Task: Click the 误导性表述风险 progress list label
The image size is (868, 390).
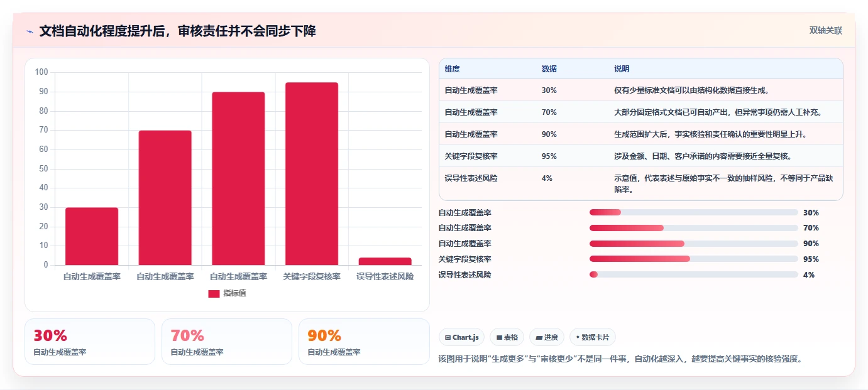Action: tap(465, 274)
